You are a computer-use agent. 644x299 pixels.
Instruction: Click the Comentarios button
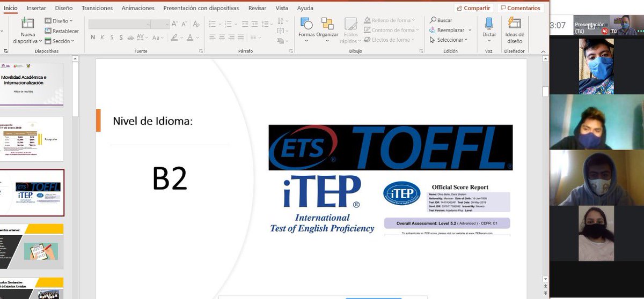pyautogui.click(x=520, y=8)
